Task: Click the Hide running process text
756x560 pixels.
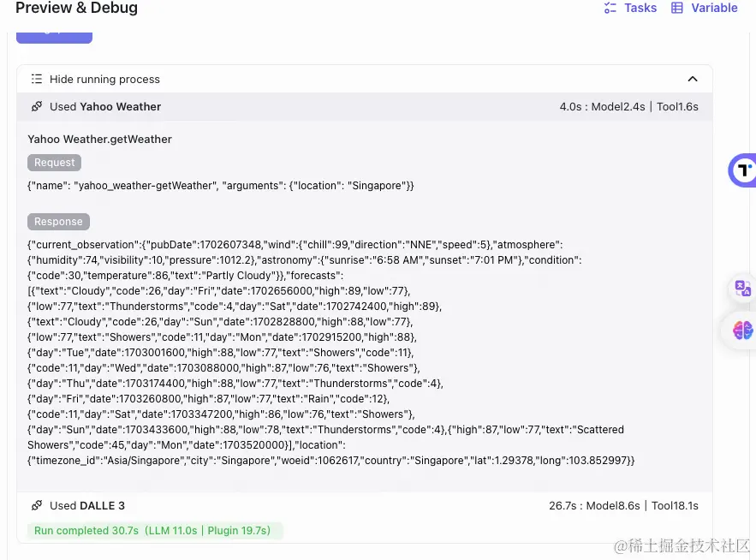Action: [104, 79]
